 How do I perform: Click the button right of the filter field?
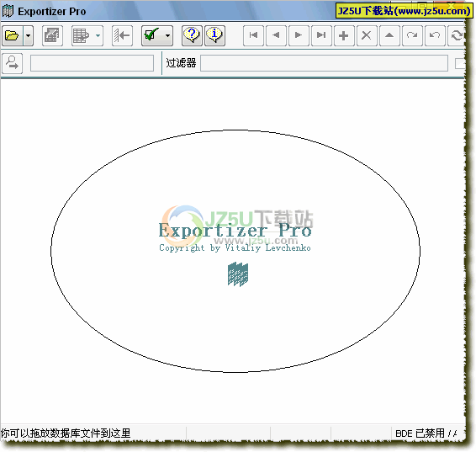(x=460, y=63)
